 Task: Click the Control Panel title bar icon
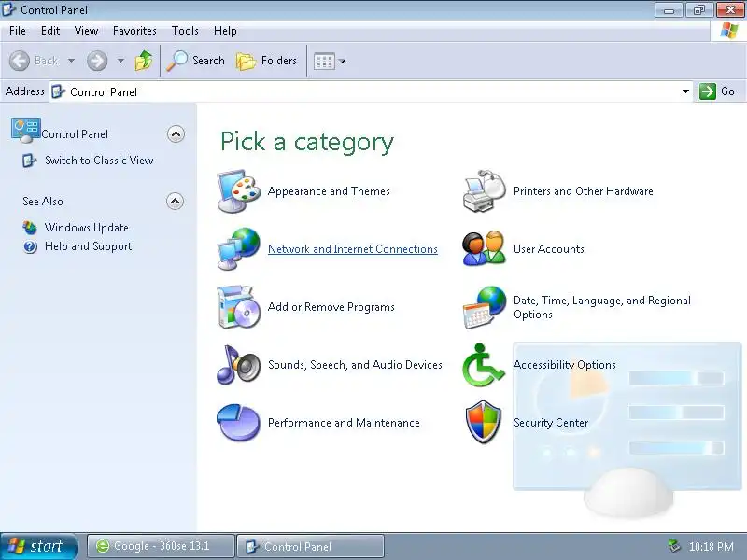tap(9, 9)
